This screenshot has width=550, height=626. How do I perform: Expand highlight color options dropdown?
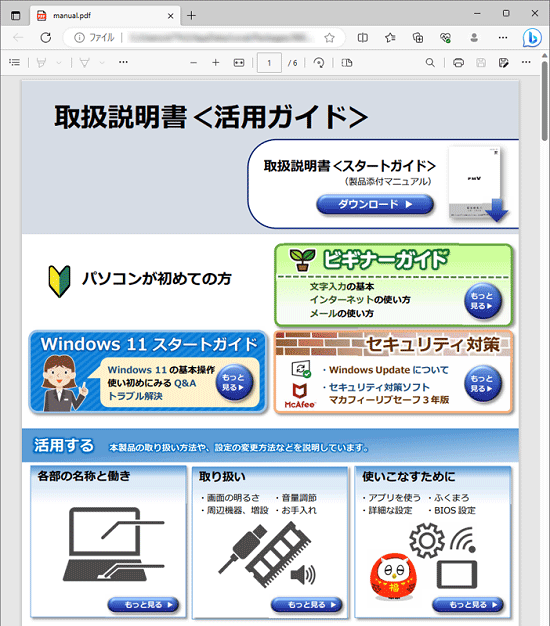tap(59, 63)
